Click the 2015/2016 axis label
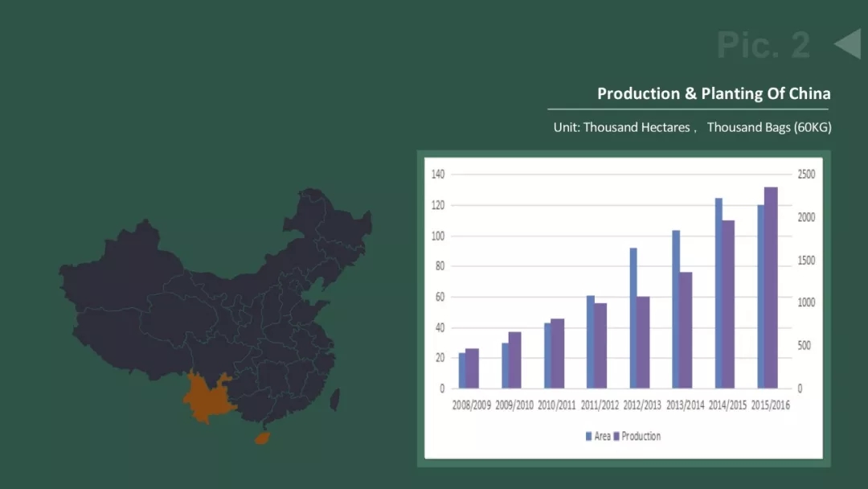The height and width of the screenshot is (489, 868). pyautogui.click(x=770, y=405)
